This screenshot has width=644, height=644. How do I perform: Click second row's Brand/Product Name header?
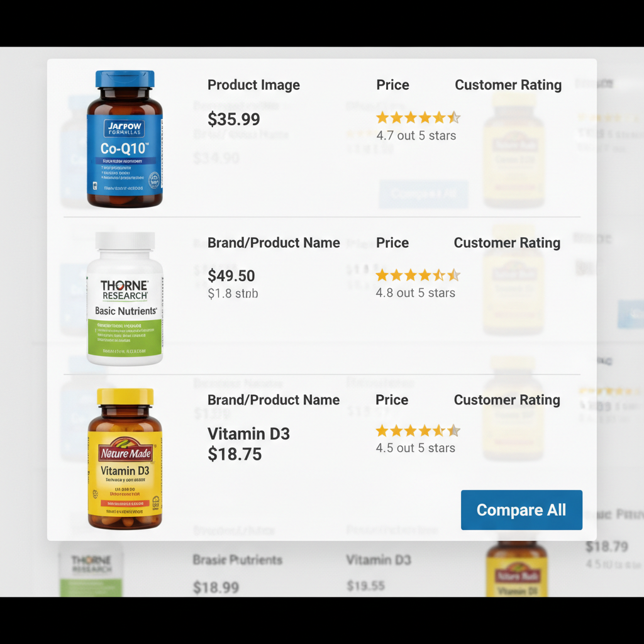click(x=274, y=243)
